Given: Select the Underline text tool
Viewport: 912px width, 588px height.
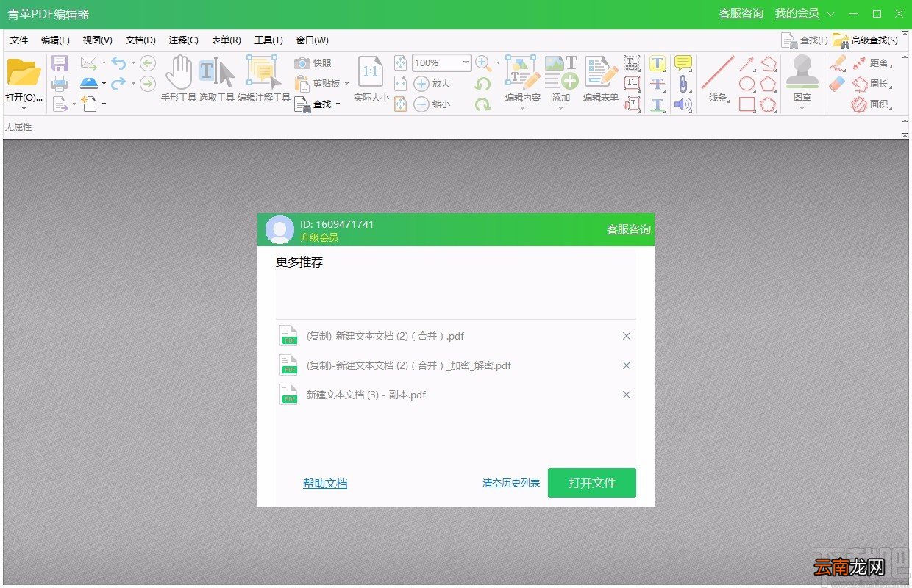Looking at the screenshot, I should (x=658, y=104).
